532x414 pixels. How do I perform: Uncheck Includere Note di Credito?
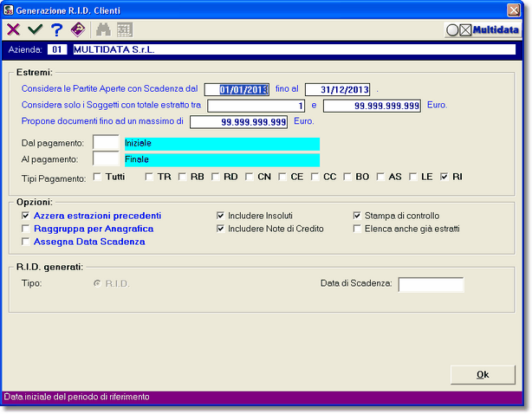[x=221, y=229]
